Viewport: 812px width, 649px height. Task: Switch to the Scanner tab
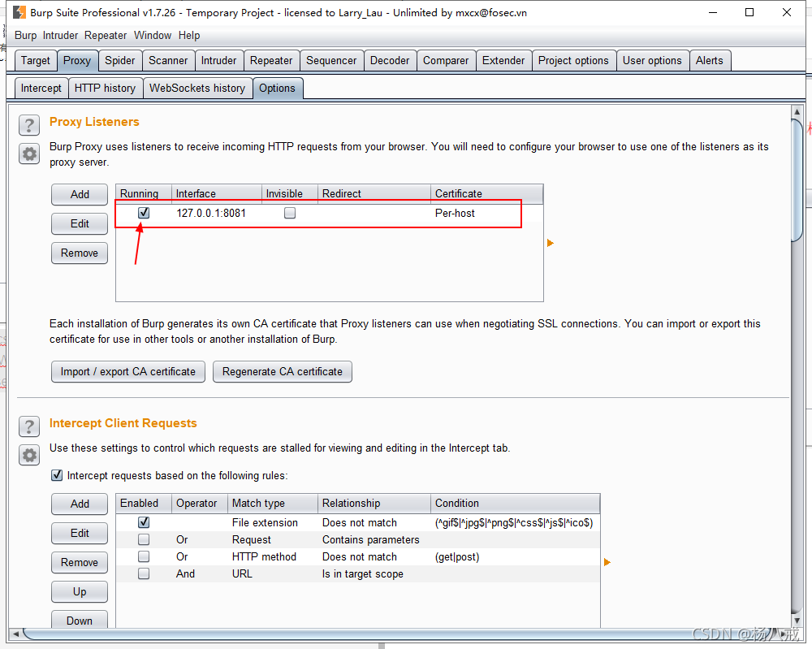click(168, 61)
